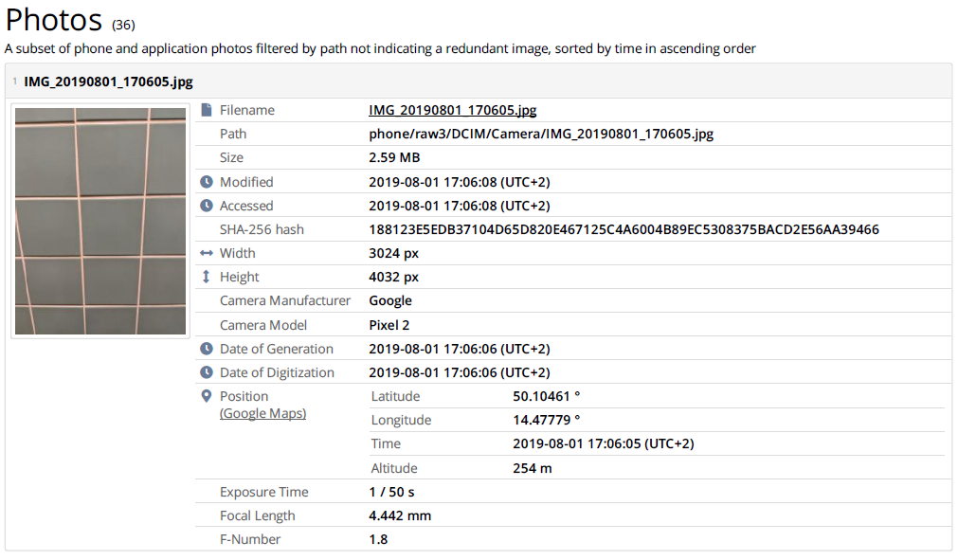Click the photo Path value
958x560 pixels.
(x=541, y=134)
